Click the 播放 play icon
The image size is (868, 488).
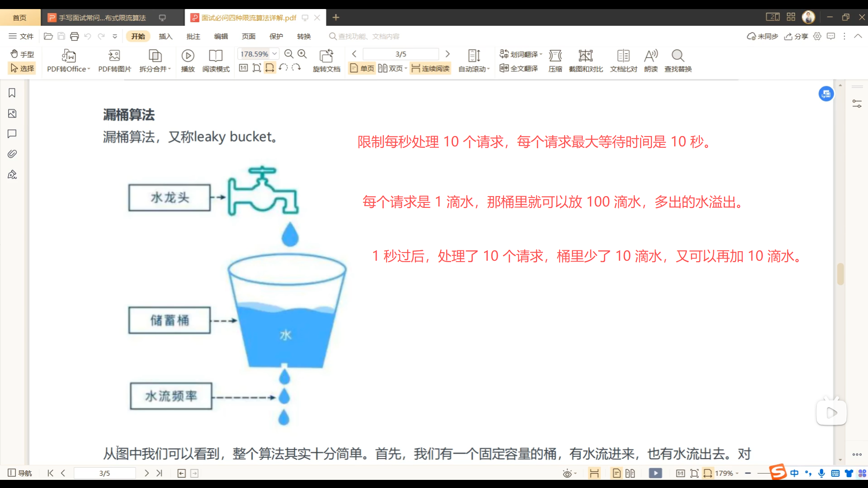pyautogui.click(x=188, y=56)
